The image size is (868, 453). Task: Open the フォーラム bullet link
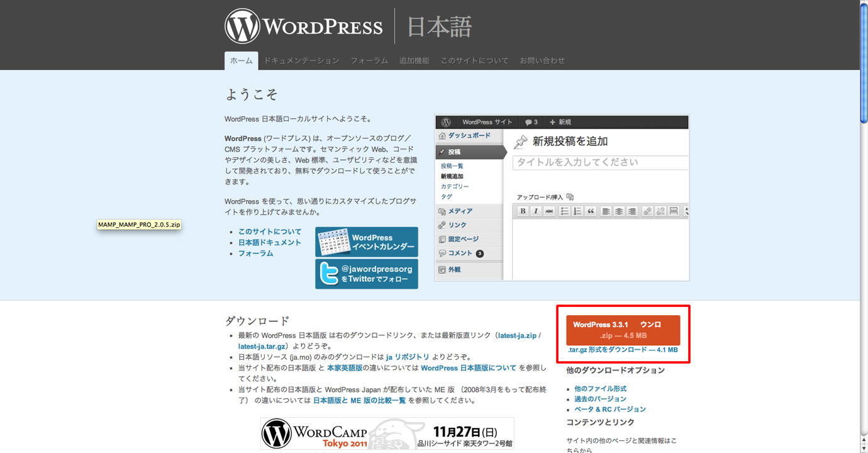(x=255, y=253)
